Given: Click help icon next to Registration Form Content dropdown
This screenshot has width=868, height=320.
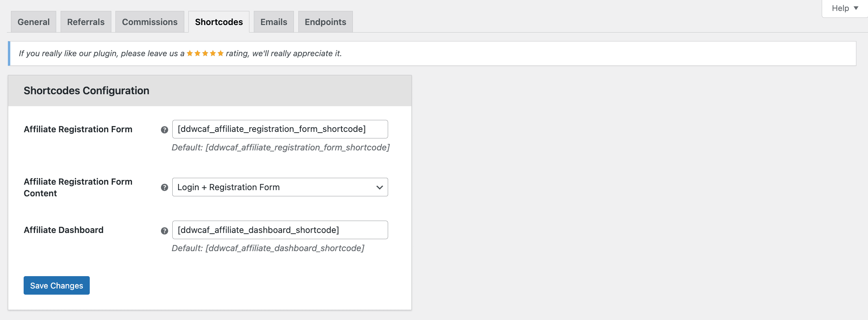Looking at the screenshot, I should pyautogui.click(x=164, y=187).
